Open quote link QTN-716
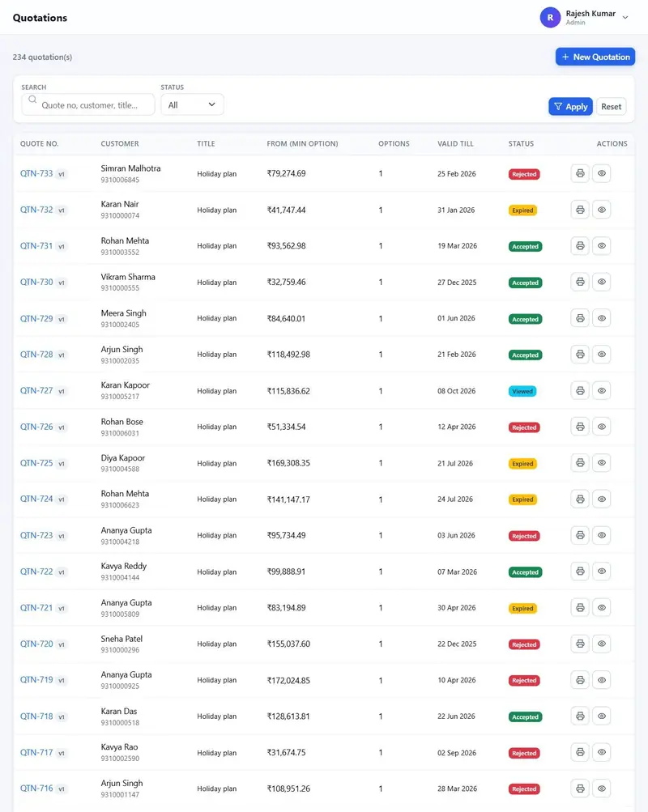 36,789
